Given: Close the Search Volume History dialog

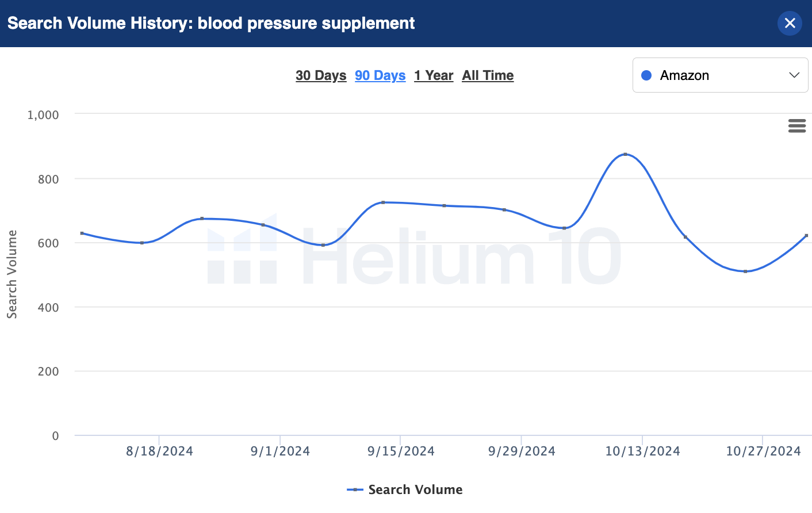Looking at the screenshot, I should click(790, 24).
